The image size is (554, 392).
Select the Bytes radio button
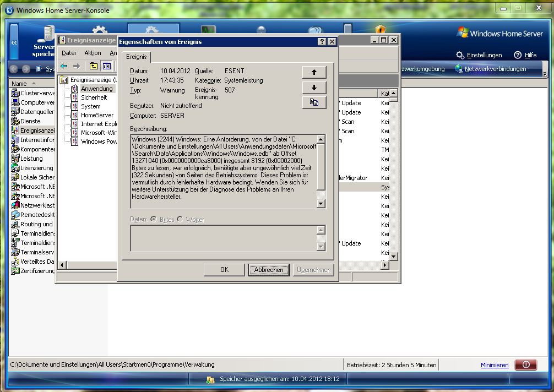[x=154, y=219]
